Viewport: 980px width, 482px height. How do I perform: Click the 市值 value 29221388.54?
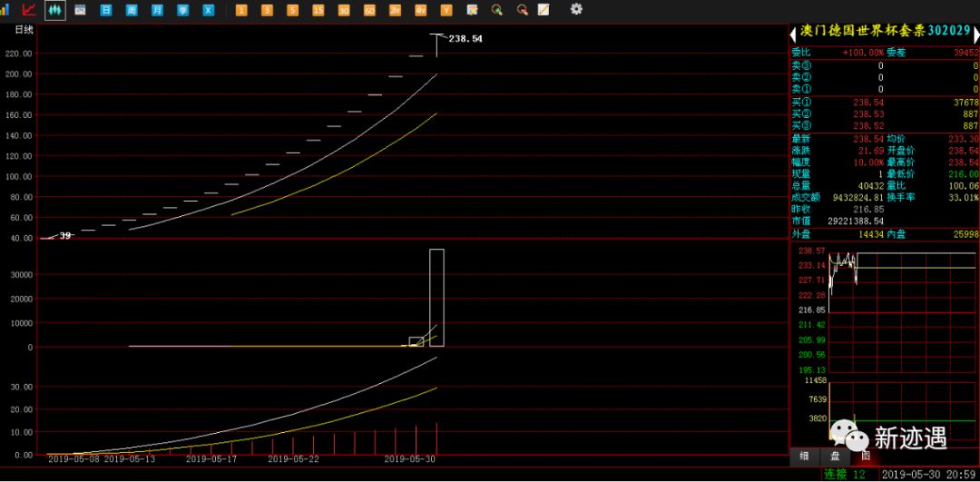click(856, 221)
